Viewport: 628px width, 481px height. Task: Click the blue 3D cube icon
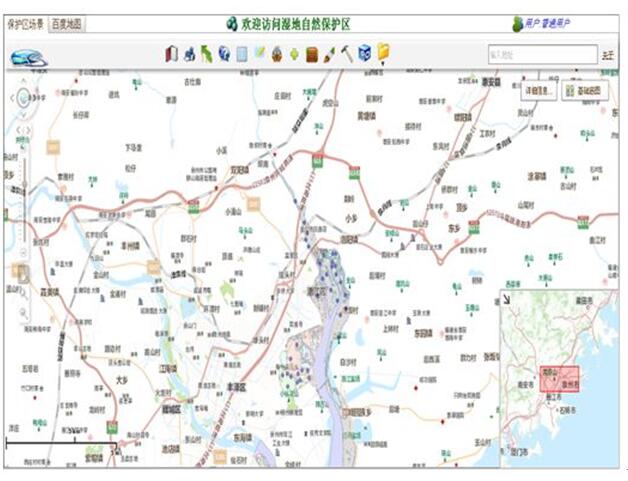click(364, 54)
